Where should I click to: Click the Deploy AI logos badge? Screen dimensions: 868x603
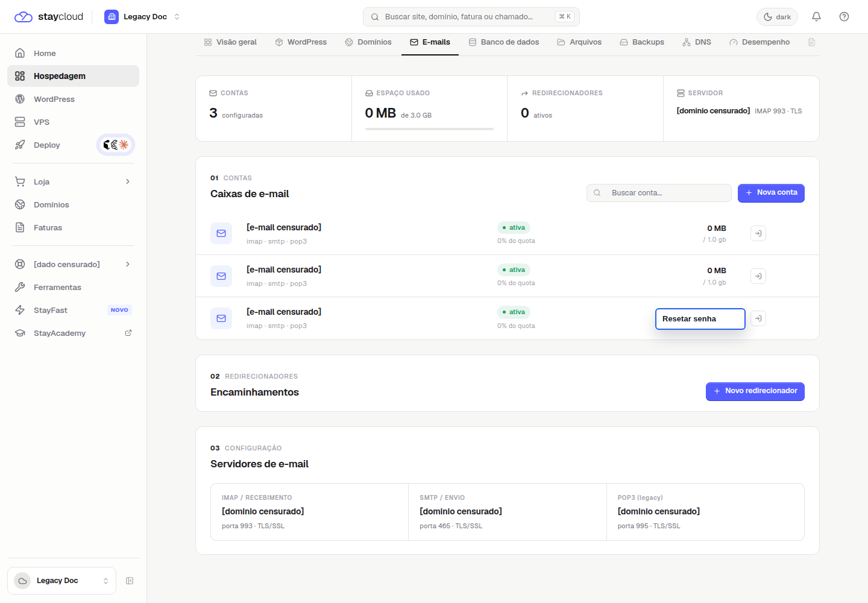point(116,145)
